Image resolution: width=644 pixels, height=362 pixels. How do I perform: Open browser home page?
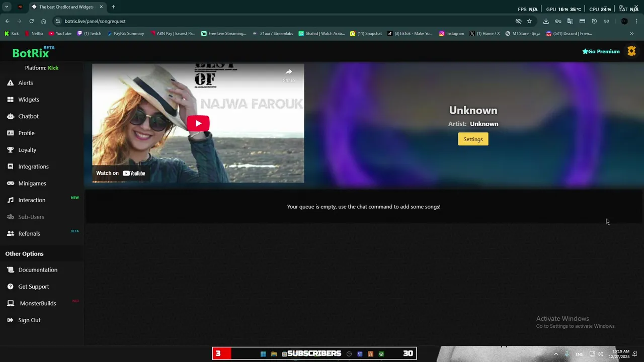(44, 21)
